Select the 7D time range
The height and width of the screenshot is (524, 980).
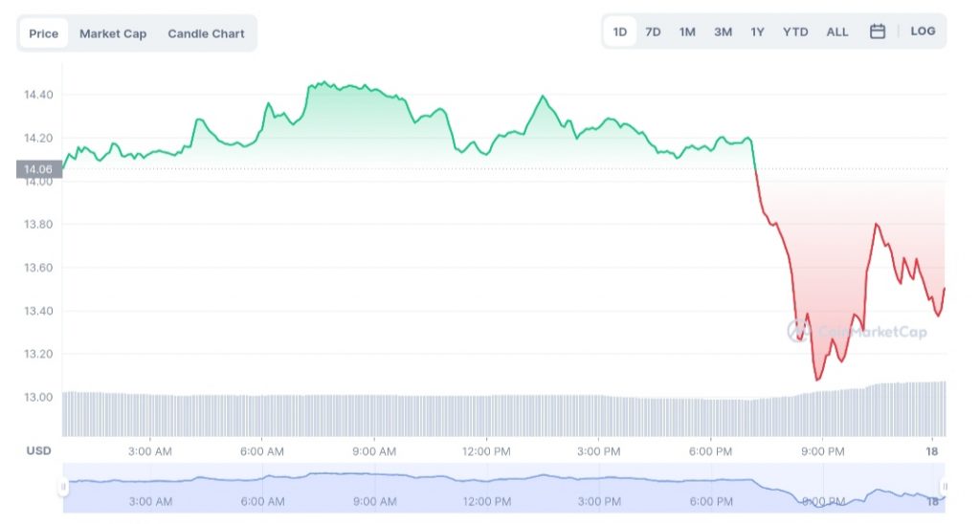point(653,32)
